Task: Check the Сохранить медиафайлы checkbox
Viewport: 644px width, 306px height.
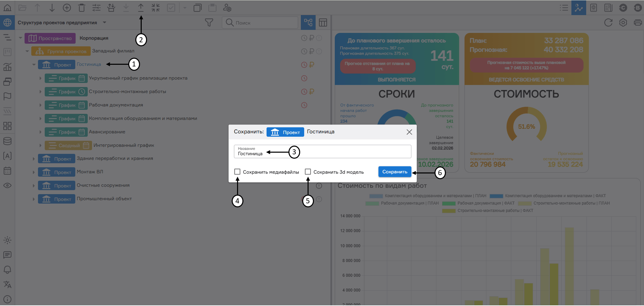Action: point(237,171)
